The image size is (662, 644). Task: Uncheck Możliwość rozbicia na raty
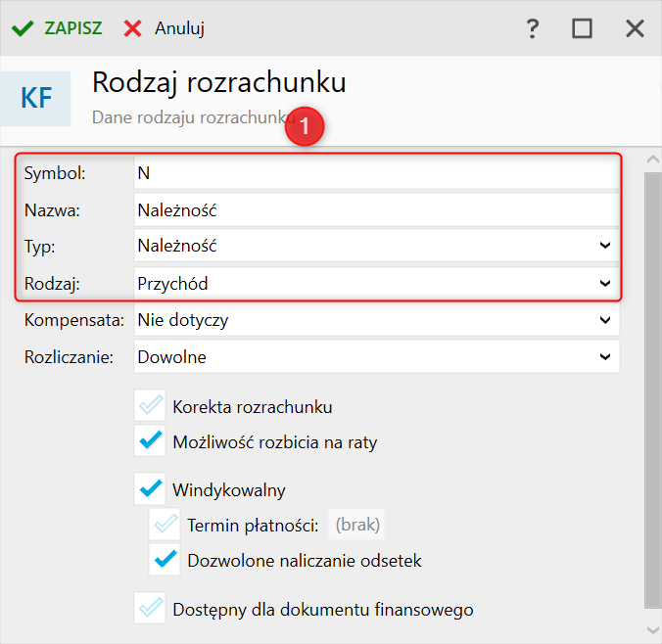coord(151,441)
